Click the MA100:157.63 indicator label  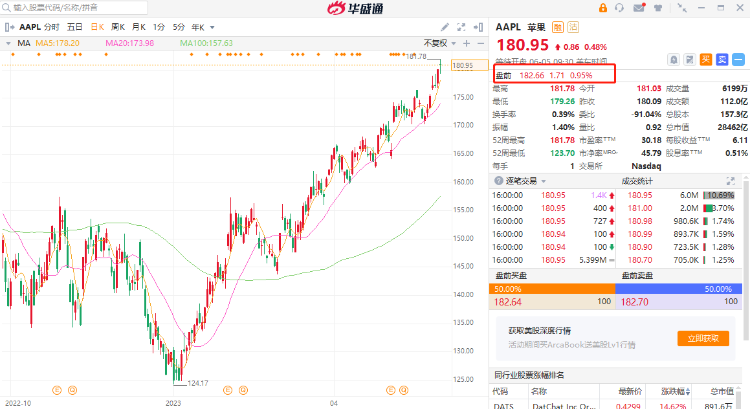(206, 43)
